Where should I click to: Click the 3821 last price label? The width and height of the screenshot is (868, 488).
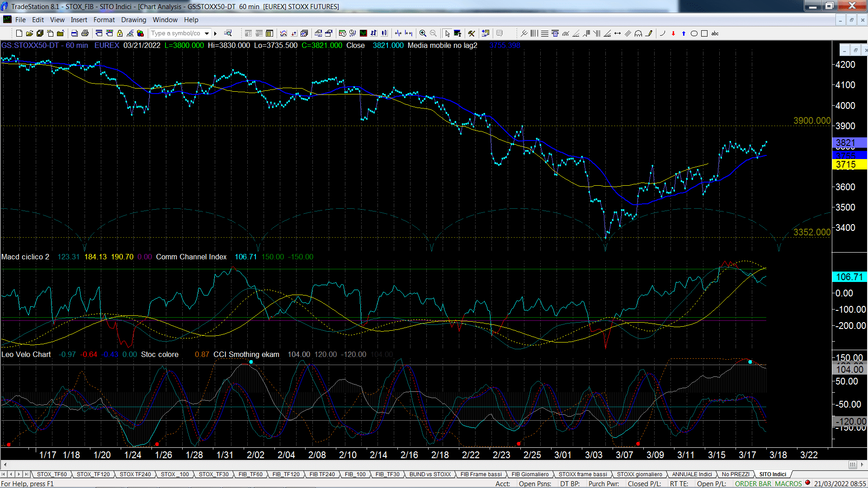pos(849,143)
